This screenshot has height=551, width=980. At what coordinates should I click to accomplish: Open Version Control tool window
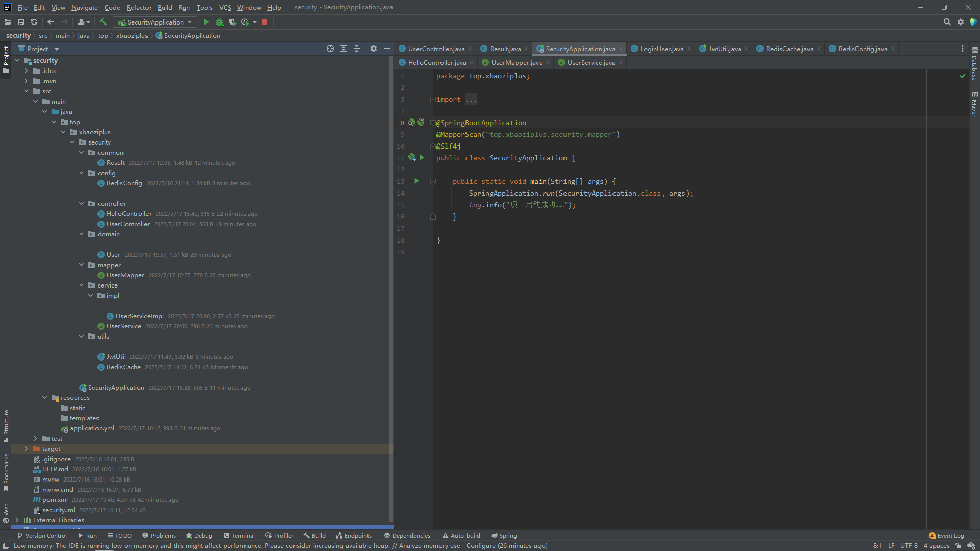[42, 536]
